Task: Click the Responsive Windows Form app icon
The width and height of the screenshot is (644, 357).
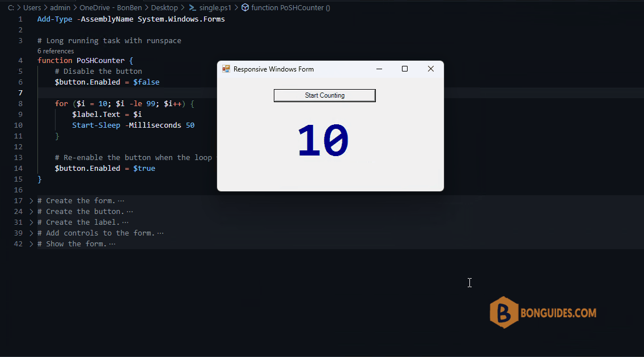Action: coord(226,69)
